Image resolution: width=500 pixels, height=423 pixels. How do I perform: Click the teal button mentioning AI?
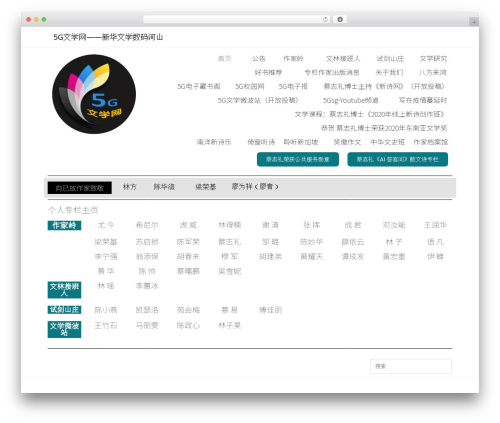(397, 159)
